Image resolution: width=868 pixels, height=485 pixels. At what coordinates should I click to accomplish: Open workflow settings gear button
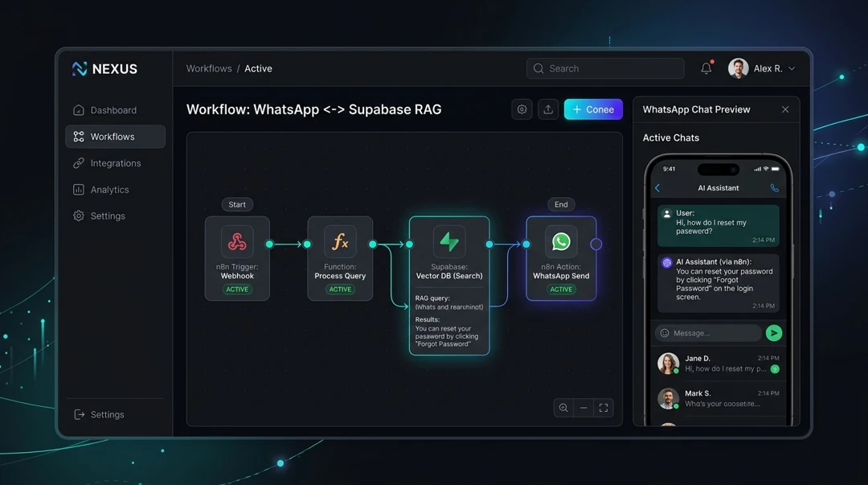click(522, 109)
